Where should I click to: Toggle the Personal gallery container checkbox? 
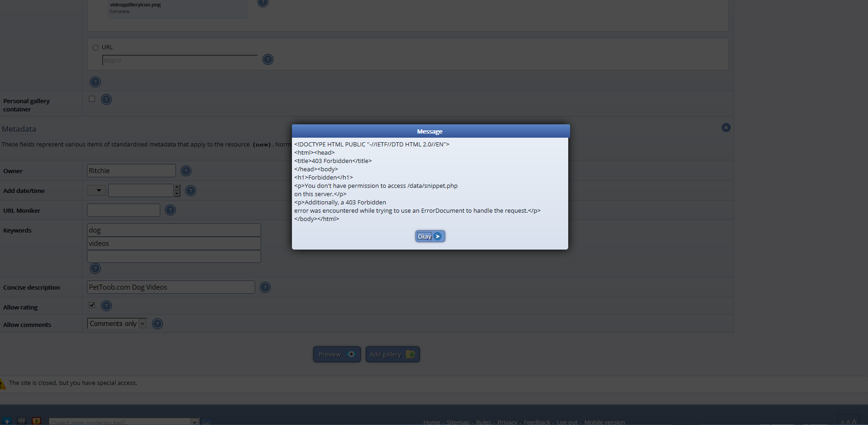[x=92, y=99]
